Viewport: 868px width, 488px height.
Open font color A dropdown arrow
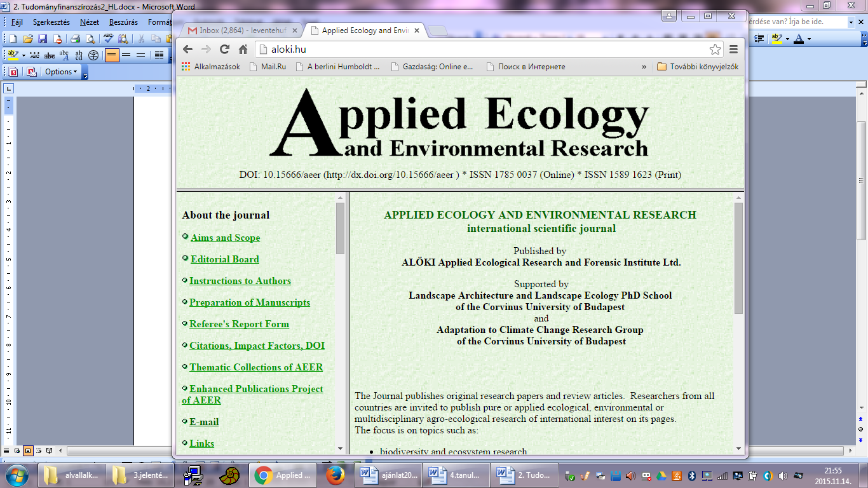(808, 39)
